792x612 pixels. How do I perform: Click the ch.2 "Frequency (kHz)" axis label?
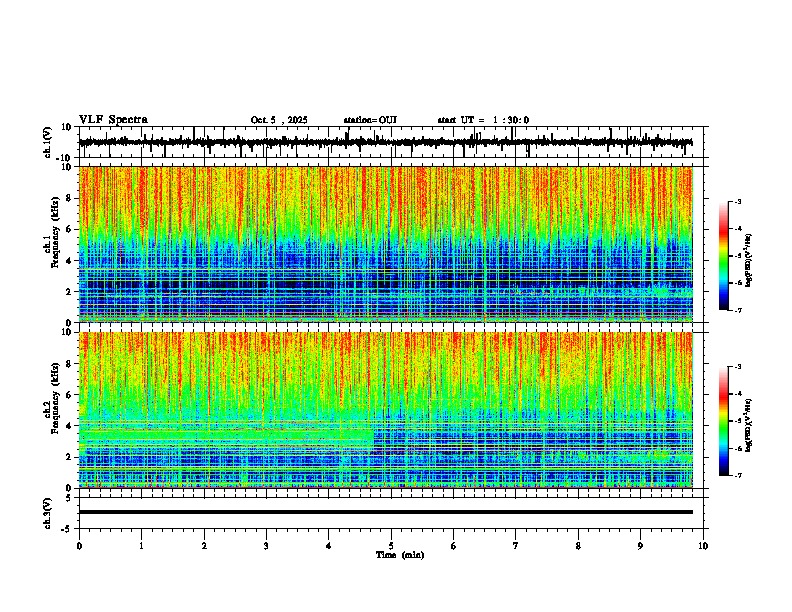pyautogui.click(x=55, y=398)
